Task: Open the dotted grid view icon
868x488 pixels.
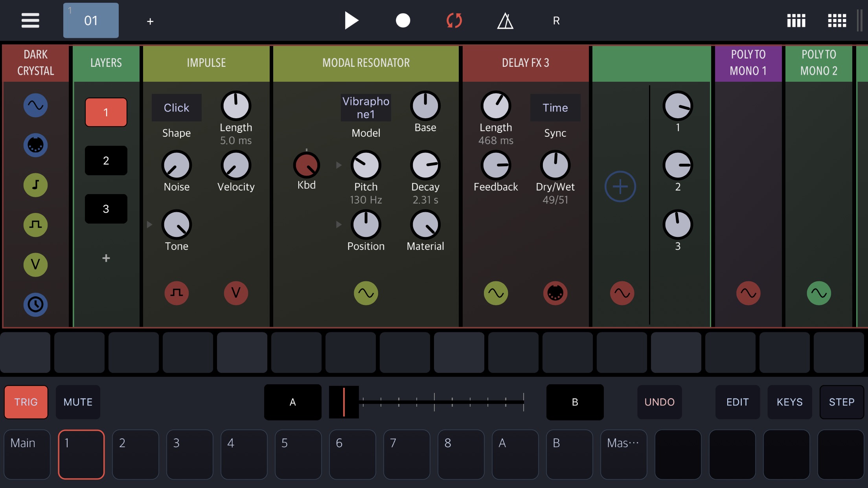Action: click(x=837, y=20)
